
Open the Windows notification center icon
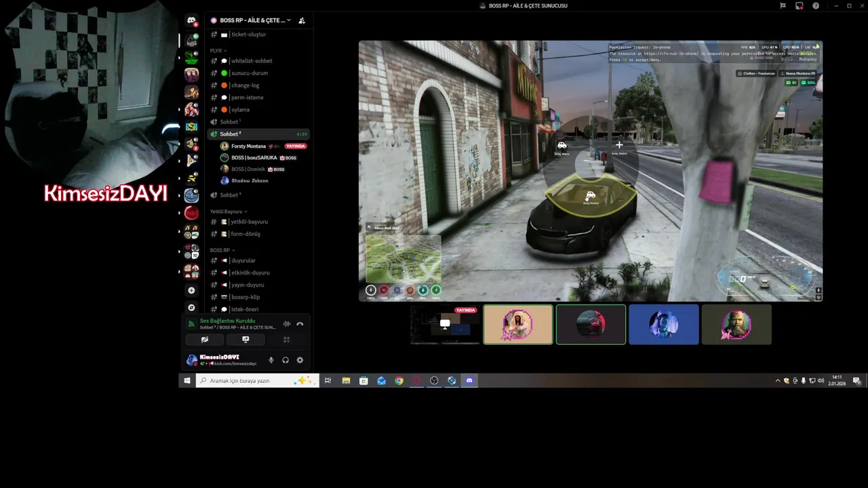point(856,381)
